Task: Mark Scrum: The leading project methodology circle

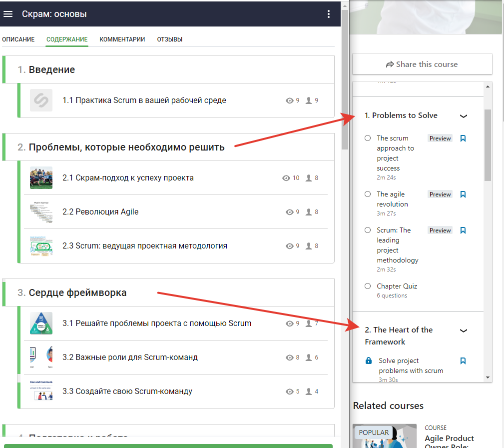Action: pos(368,230)
